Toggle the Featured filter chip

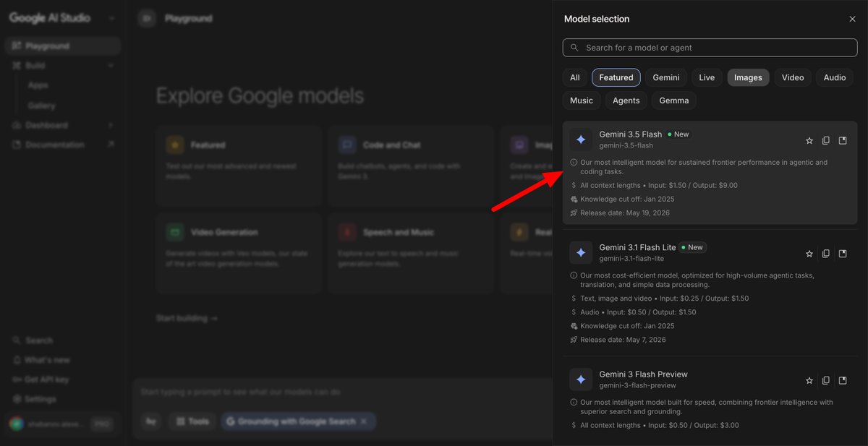(616, 77)
